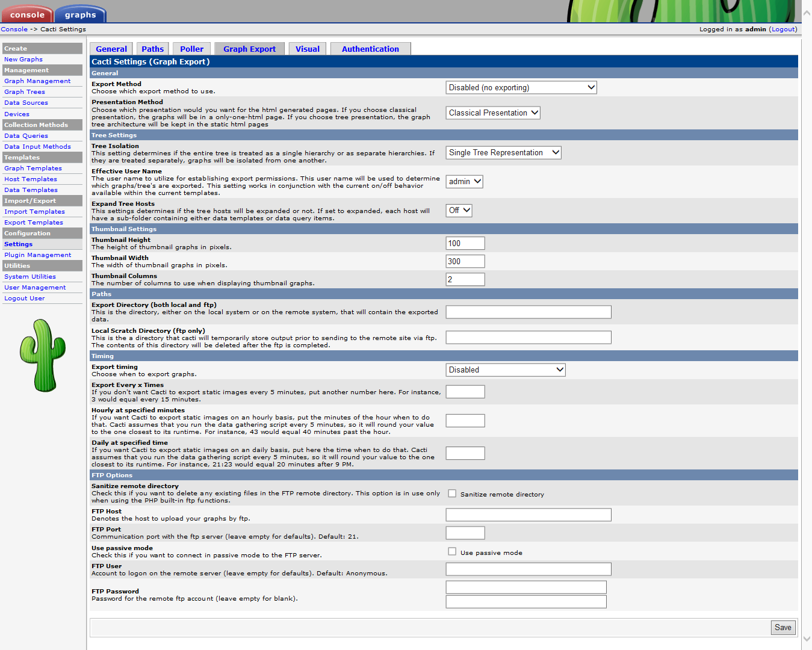Click the Console breadcrumb link

[x=14, y=29]
